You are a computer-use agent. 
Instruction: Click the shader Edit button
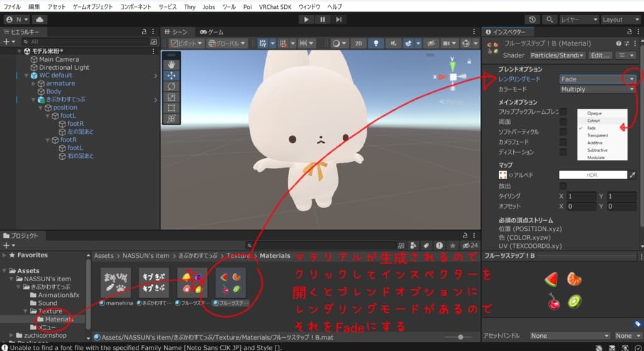tap(599, 55)
